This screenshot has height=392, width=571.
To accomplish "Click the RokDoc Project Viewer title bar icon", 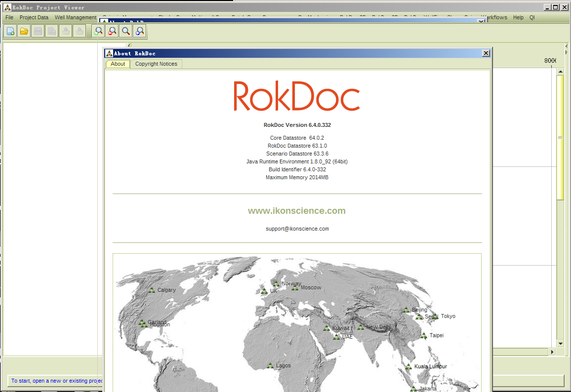I will (7, 7).
